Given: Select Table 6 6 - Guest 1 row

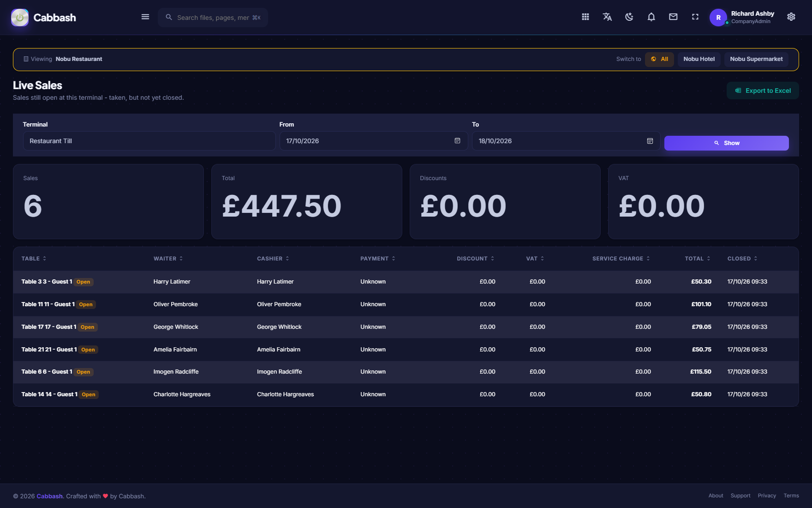Looking at the screenshot, I should pos(406,372).
